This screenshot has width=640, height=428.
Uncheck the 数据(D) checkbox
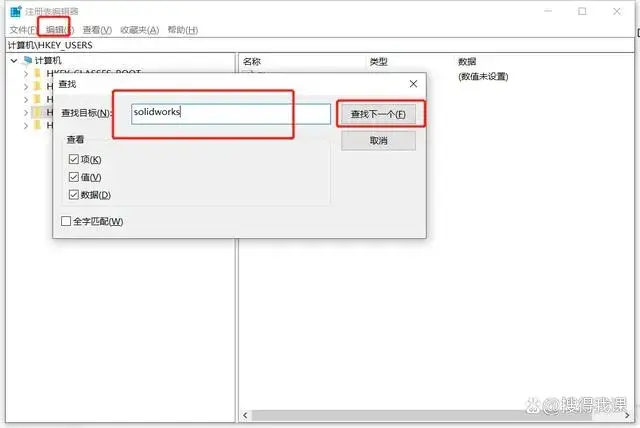(74, 195)
